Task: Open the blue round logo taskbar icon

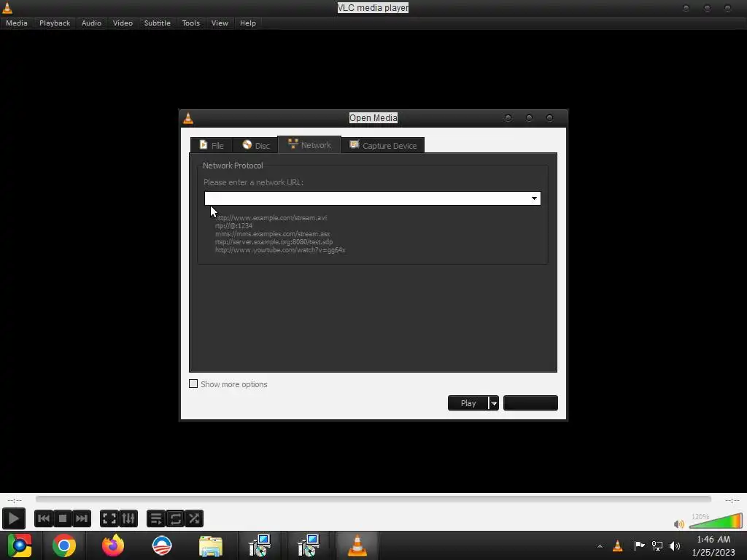Action: [161, 545]
